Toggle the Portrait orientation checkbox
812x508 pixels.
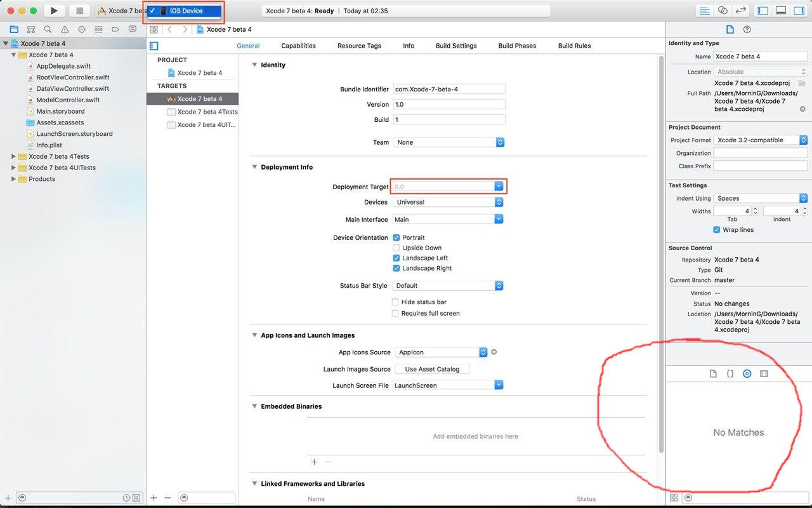point(396,237)
